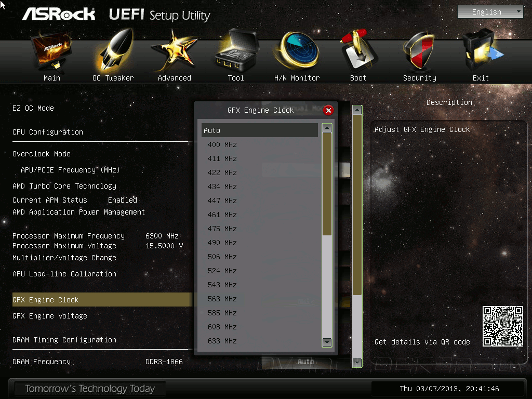This screenshot has width=532, height=399.
Task: Open the Boot joystick icon
Action: [x=358, y=50]
